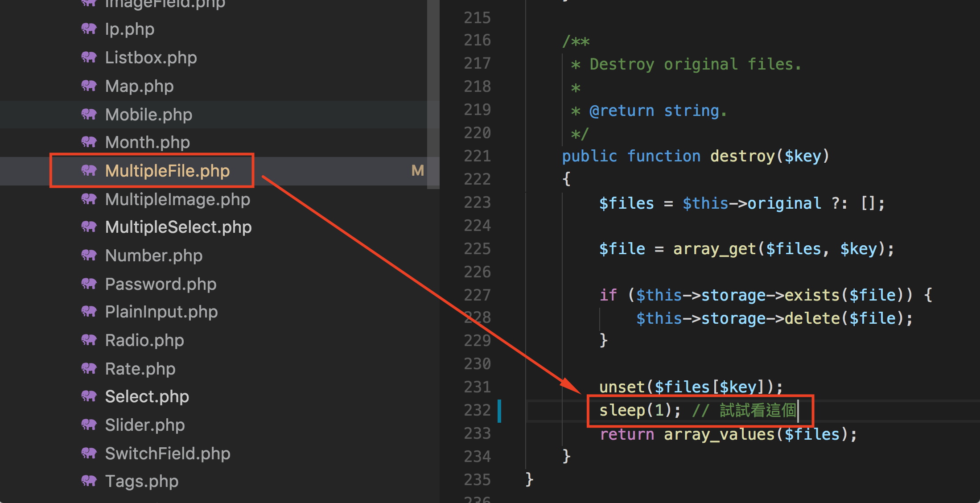Open the MultipleImage.php file
980x503 pixels.
coord(177,199)
